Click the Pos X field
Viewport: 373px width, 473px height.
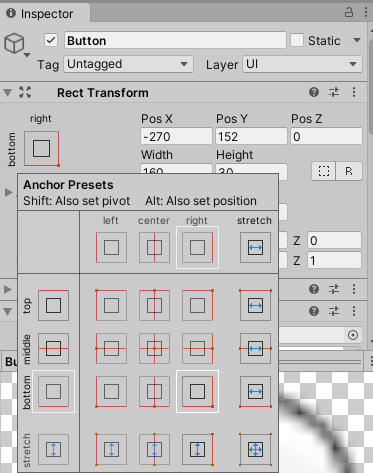[176, 136]
